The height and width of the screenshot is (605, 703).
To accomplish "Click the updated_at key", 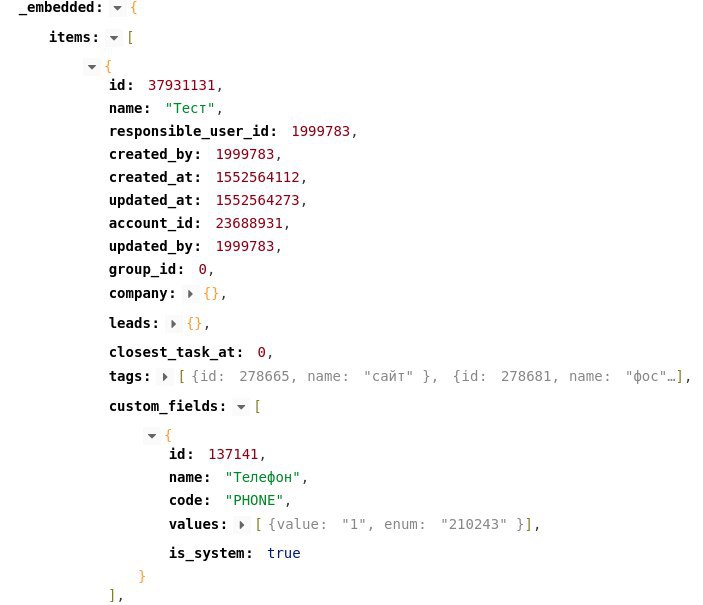I will coord(155,200).
